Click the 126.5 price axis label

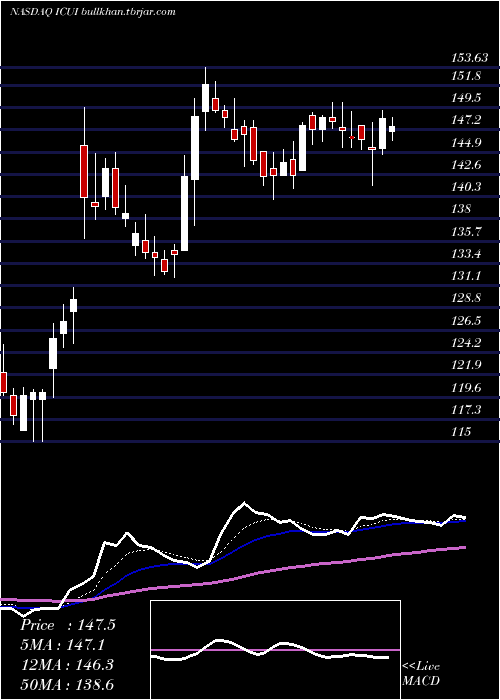point(466,321)
